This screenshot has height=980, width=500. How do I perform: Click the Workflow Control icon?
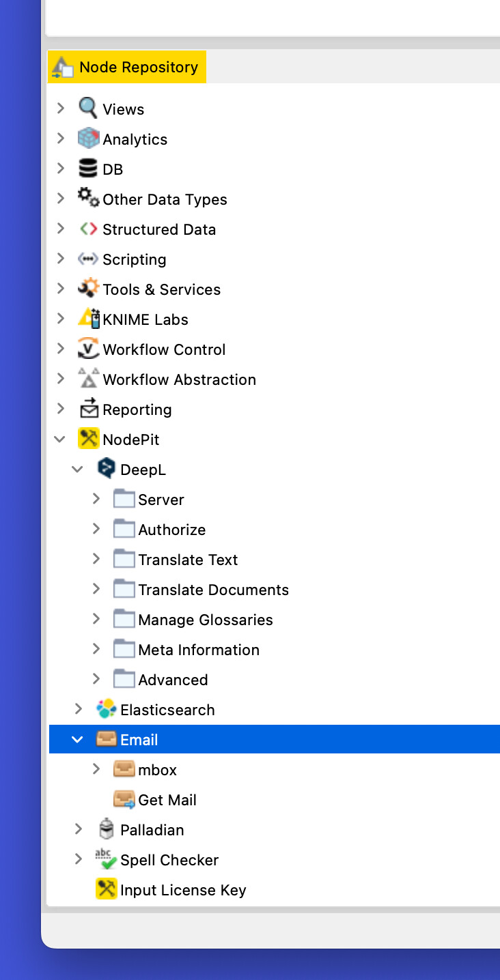(x=88, y=348)
